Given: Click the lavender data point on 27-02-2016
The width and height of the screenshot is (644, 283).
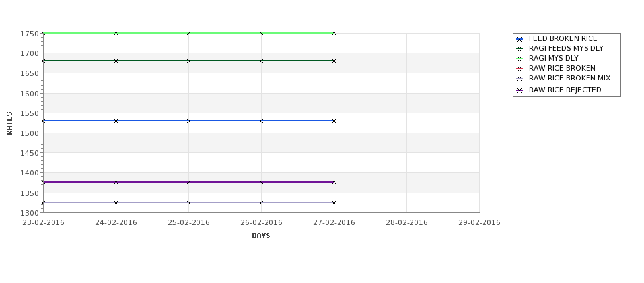Looking at the screenshot, I should coord(334,203).
